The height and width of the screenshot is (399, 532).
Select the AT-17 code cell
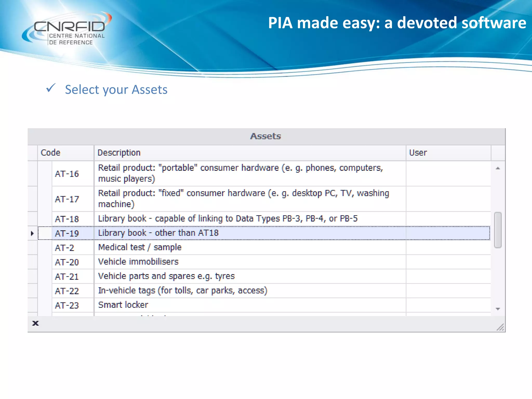(x=73, y=199)
